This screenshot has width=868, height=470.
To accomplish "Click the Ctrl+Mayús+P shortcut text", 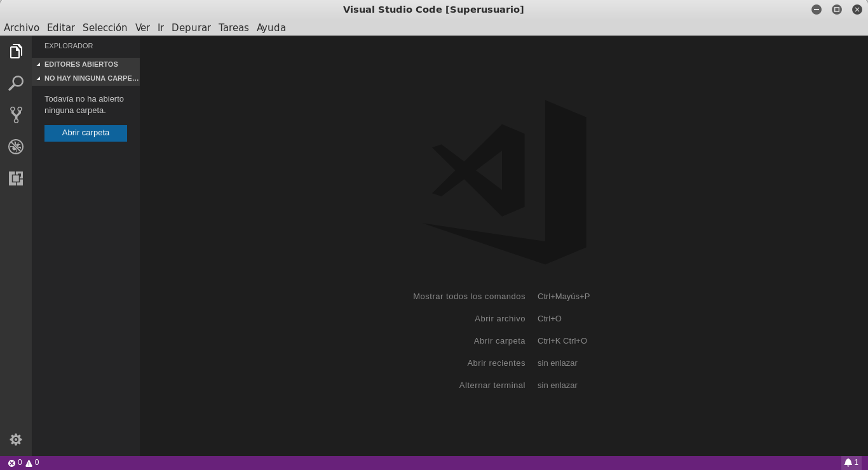I will [564, 297].
